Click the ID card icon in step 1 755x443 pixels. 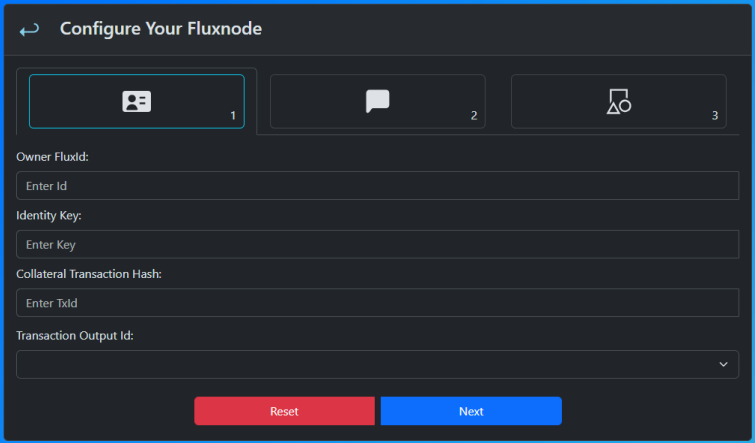pyautogui.click(x=136, y=101)
